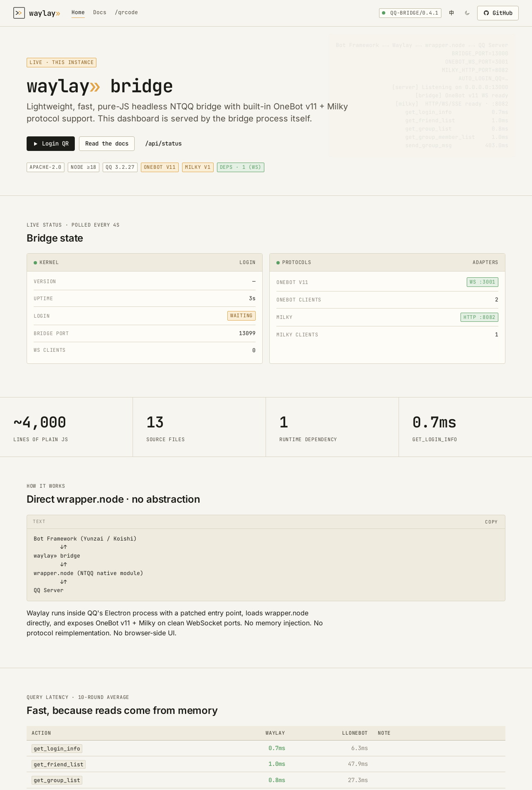Click the LLONEBOT column header
The image size is (532, 790).
[355, 733]
